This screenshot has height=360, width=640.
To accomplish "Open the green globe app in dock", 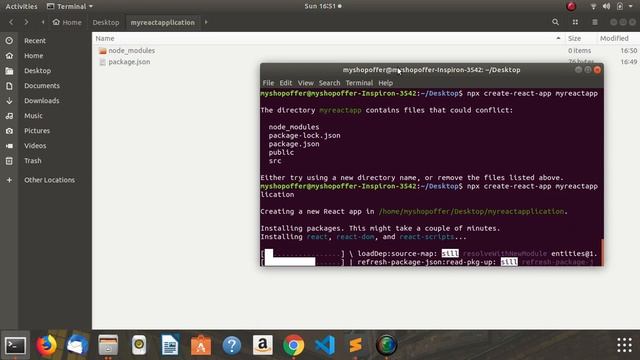I will pos(387,346).
